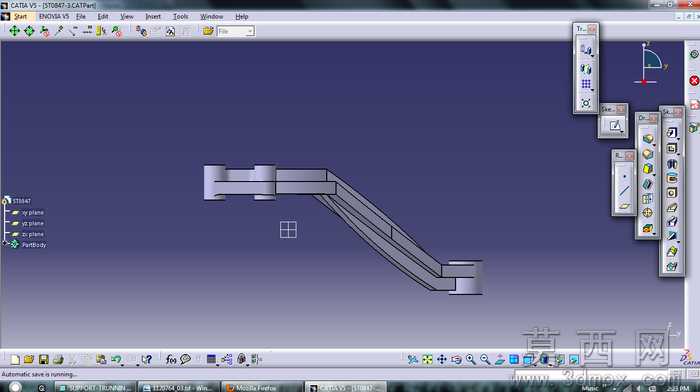The image size is (700, 392).
Task: Create a reference Plane
Action: (624, 206)
